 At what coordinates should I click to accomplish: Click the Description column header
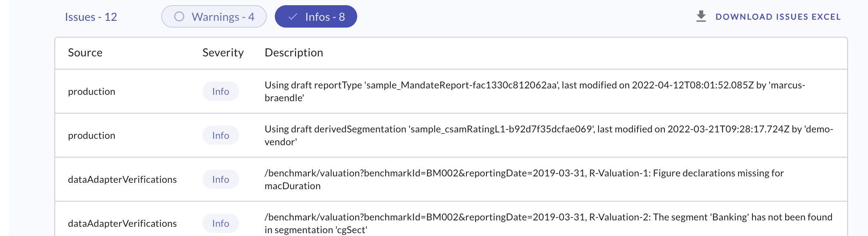click(x=294, y=52)
